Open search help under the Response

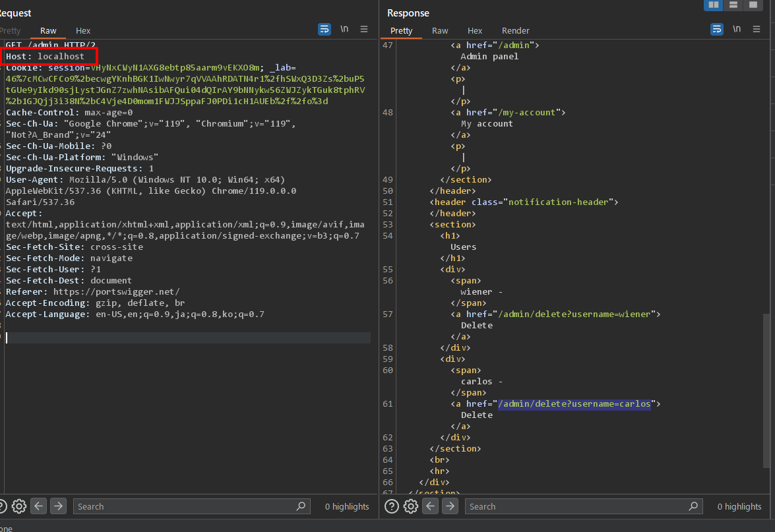(x=391, y=506)
